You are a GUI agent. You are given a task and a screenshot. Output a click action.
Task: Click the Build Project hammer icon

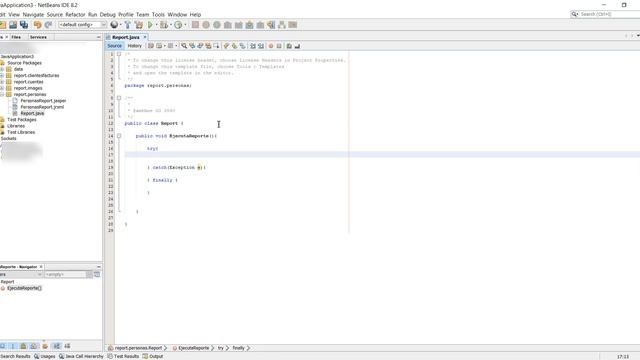(128, 25)
